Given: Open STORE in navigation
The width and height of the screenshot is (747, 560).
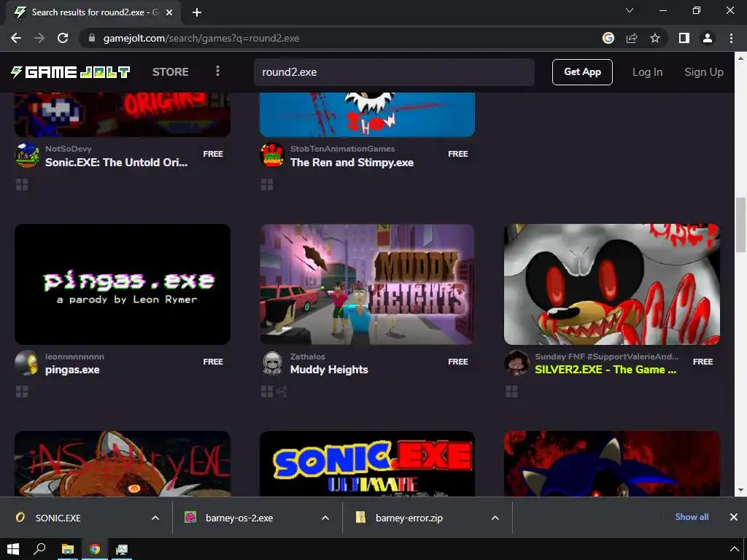Looking at the screenshot, I should click(x=171, y=72).
